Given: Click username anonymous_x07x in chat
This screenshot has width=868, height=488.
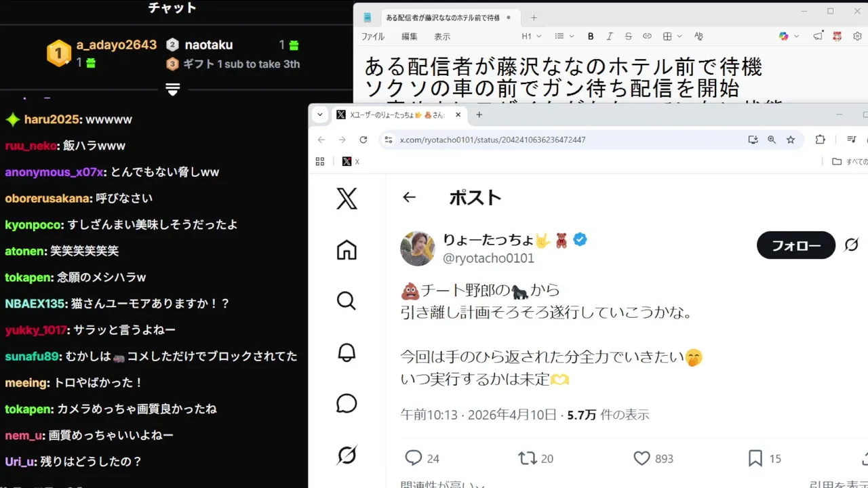Looking at the screenshot, I should click(54, 172).
